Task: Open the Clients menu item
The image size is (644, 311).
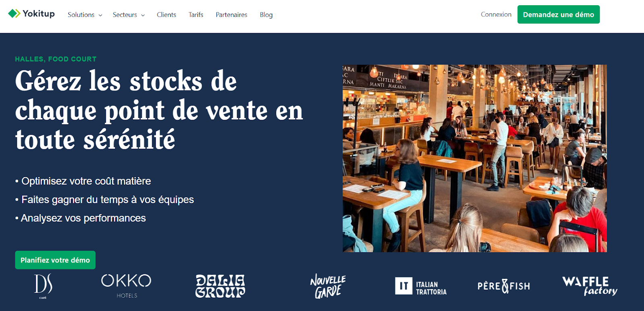Action: pyautogui.click(x=166, y=15)
